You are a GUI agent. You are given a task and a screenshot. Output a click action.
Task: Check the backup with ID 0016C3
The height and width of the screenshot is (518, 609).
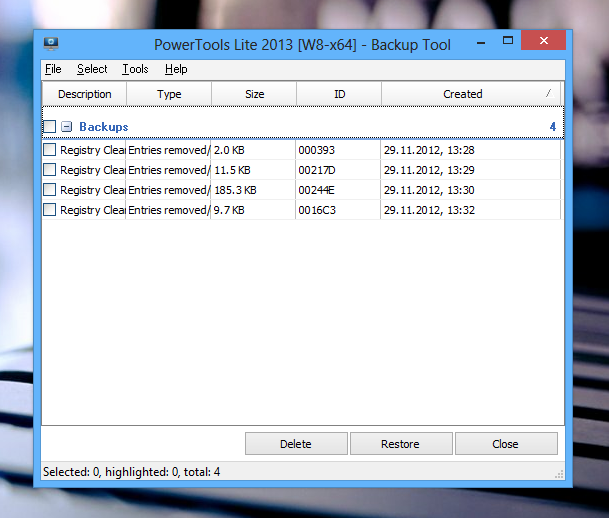click(x=50, y=210)
